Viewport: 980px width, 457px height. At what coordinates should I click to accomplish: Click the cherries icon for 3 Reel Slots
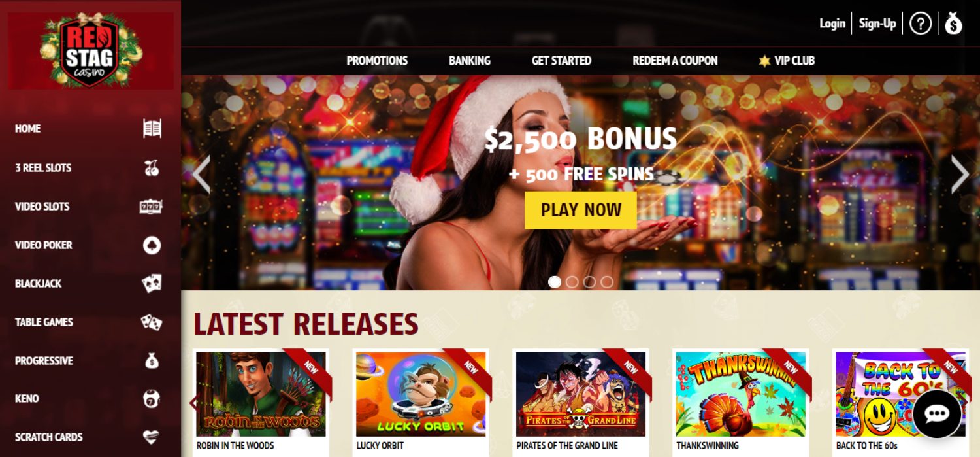pos(152,168)
